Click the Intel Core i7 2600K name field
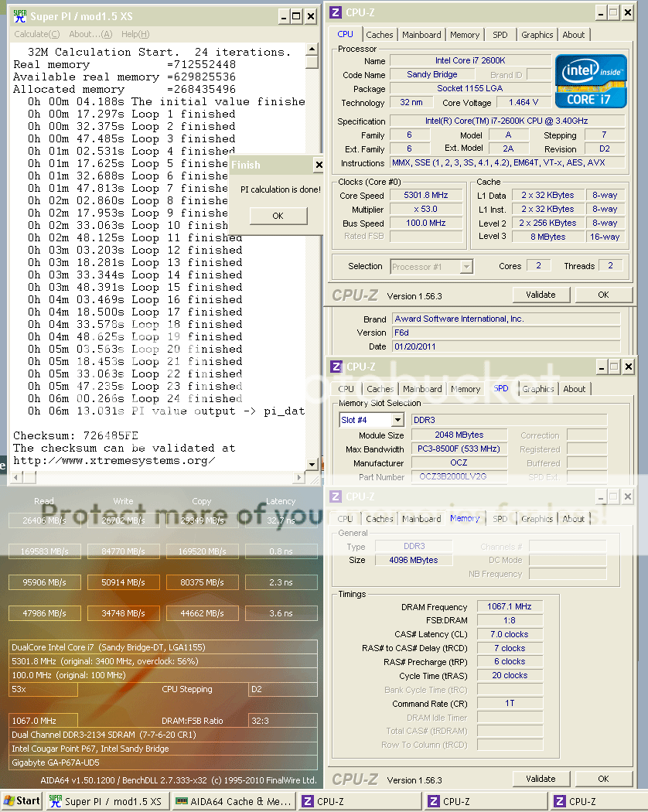The width and height of the screenshot is (648, 812). click(470, 60)
